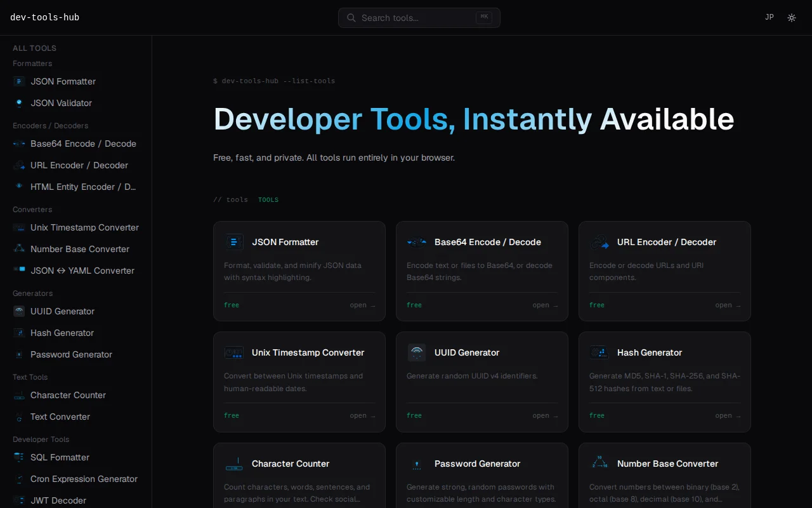Select Text Converter in sidebar
Image resolution: width=812 pixels, height=508 pixels.
pyautogui.click(x=75, y=417)
